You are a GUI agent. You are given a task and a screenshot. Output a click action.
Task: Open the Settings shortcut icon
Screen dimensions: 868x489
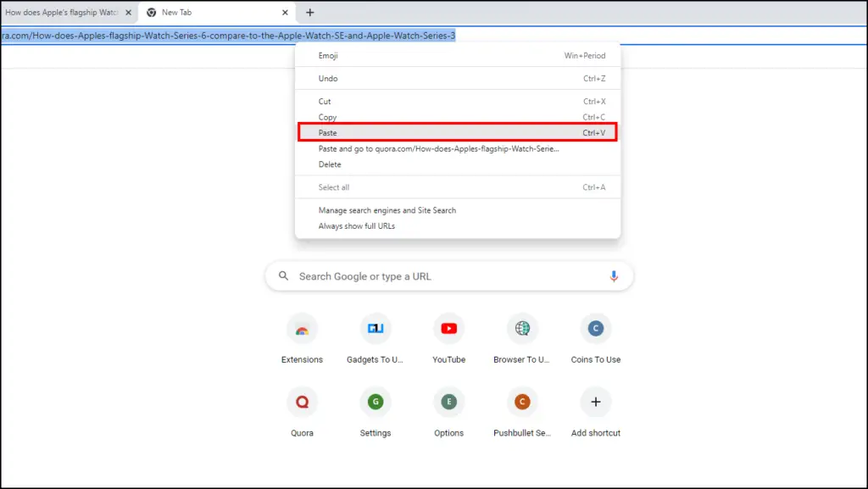[x=376, y=403]
